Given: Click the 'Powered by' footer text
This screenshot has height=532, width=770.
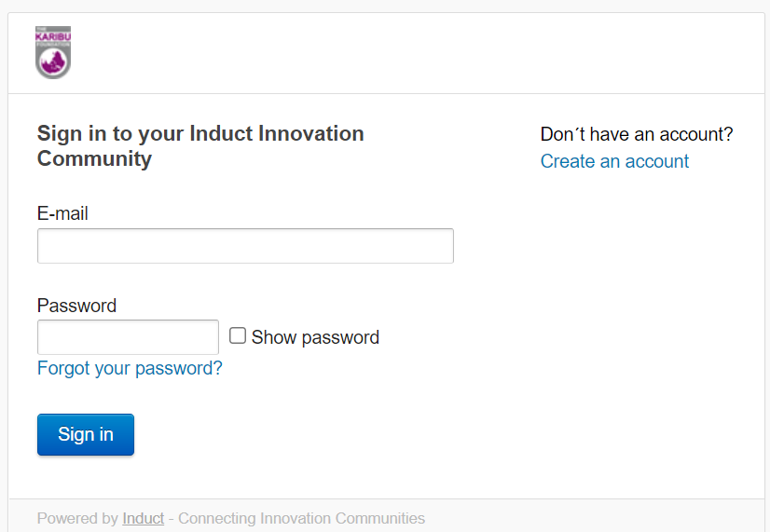Looking at the screenshot, I should (77, 518).
